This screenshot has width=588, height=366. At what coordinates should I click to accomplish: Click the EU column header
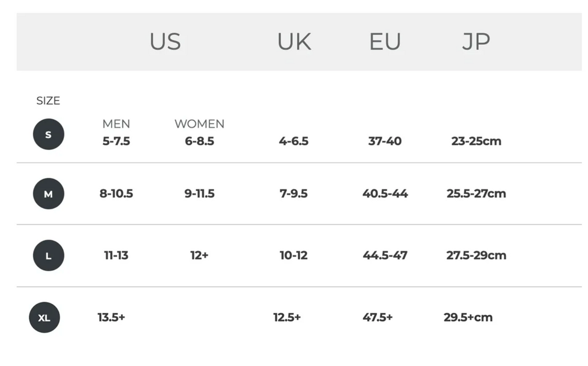click(385, 42)
